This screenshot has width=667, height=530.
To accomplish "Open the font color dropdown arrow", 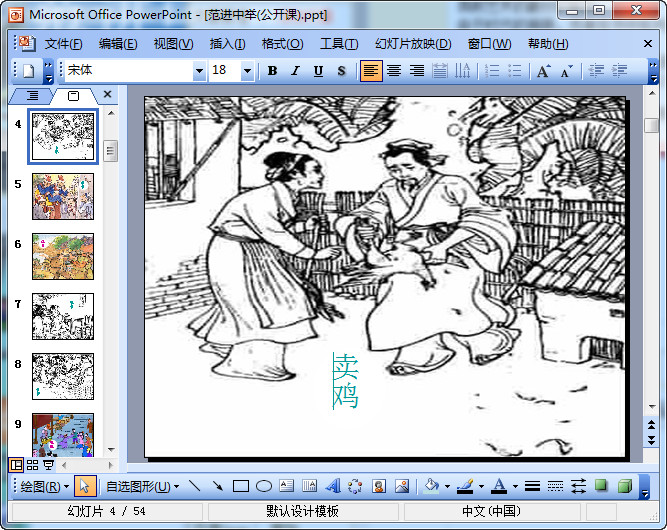I will click(x=515, y=486).
